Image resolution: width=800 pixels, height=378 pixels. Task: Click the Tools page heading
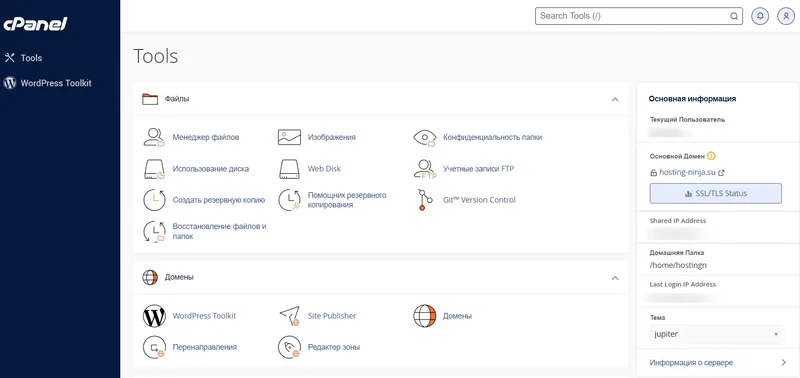[156, 56]
